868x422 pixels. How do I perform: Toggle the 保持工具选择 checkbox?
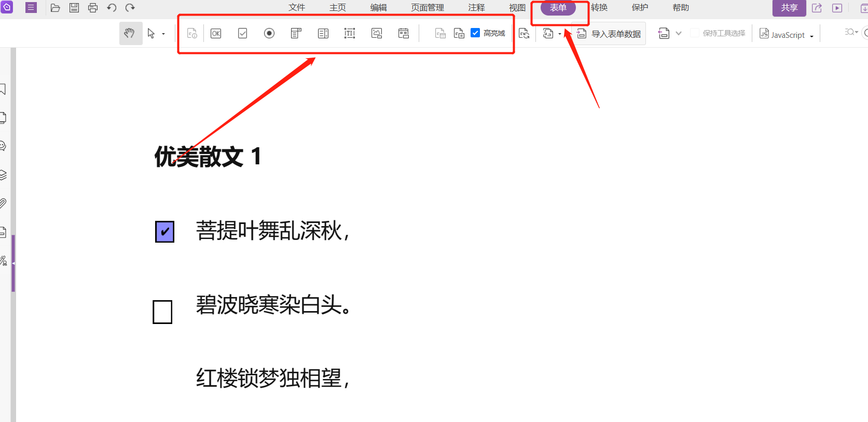tap(695, 33)
